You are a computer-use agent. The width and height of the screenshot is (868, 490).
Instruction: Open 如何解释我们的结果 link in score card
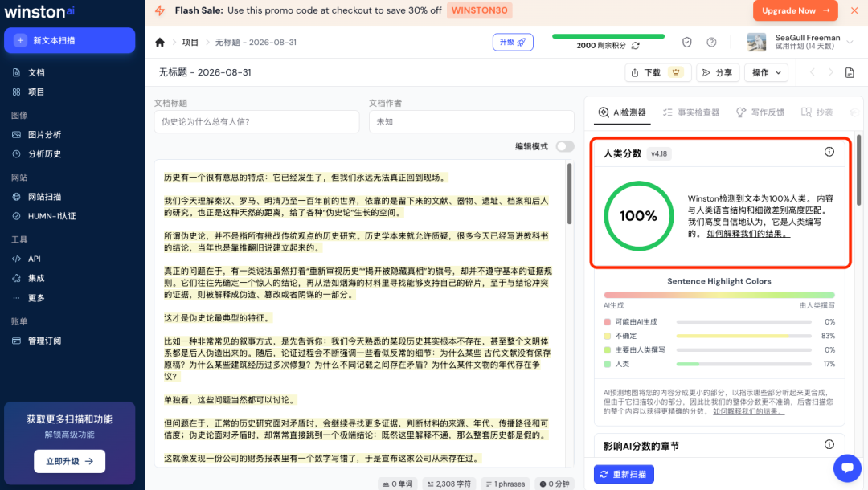[x=748, y=234]
